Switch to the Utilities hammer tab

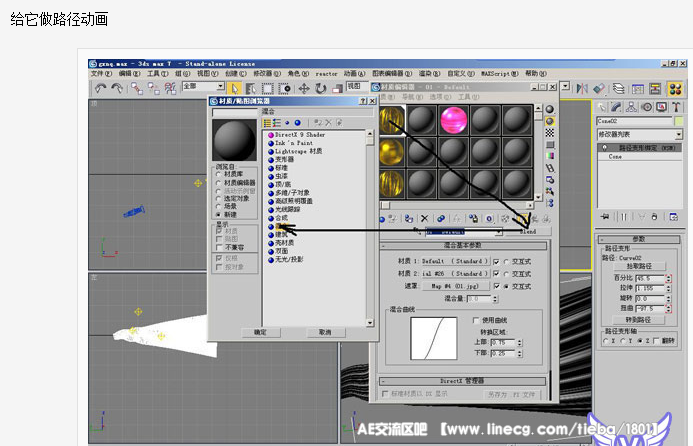coord(676,107)
